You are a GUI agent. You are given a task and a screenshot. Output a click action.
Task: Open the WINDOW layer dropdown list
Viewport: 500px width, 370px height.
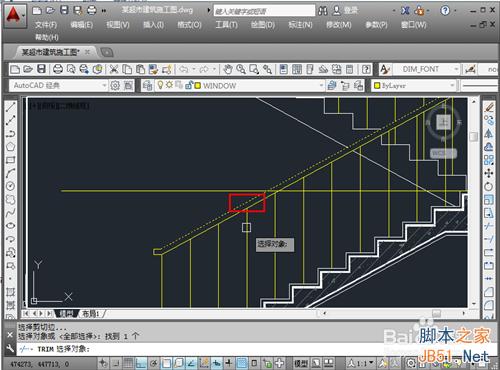coord(321,86)
